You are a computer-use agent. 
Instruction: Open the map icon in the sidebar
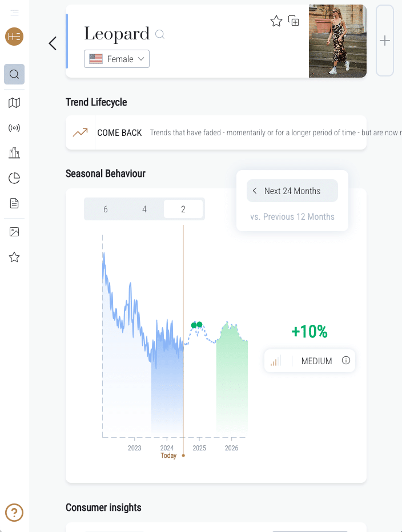tap(14, 103)
